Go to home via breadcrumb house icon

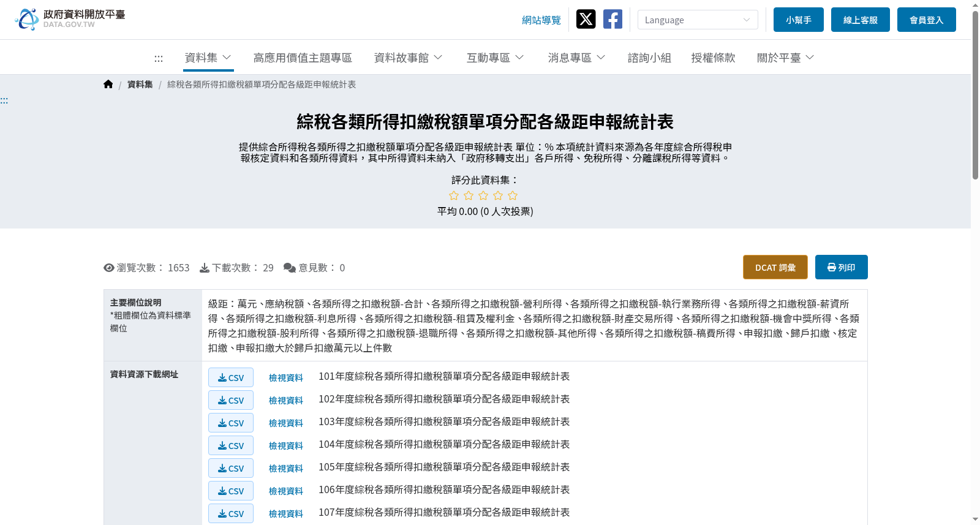[108, 84]
